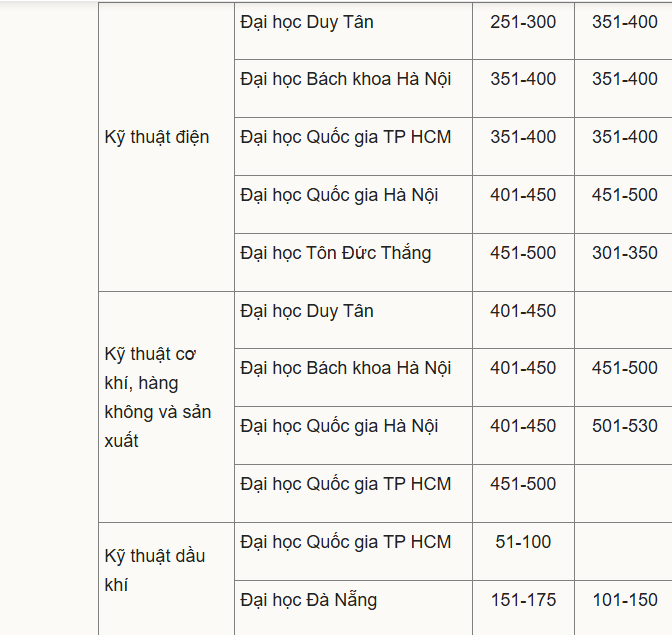Select the 301-350 ranking for Tôn Đức Thắng
The width and height of the screenshot is (672, 635).
(x=625, y=253)
